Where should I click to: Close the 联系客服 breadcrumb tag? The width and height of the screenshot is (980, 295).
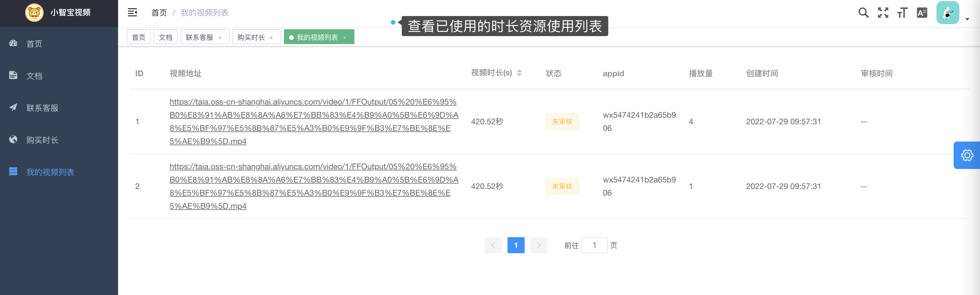point(219,37)
